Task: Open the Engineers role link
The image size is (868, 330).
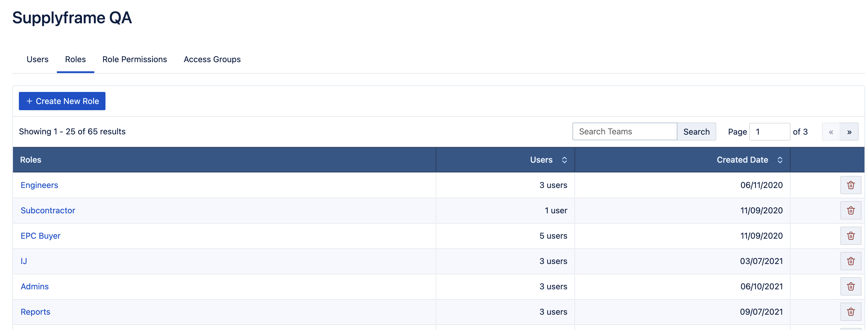Action: pyautogui.click(x=39, y=185)
